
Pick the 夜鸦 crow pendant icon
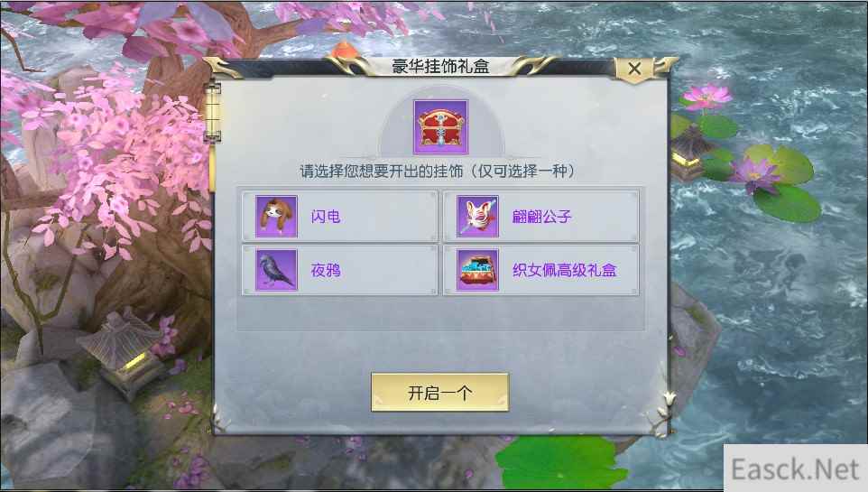[276, 270]
